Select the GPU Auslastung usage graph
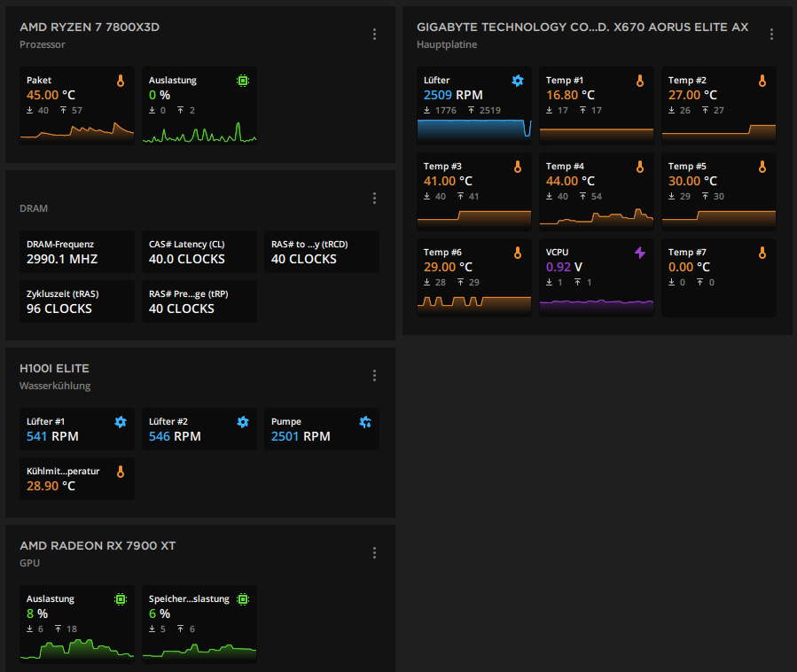 point(77,650)
